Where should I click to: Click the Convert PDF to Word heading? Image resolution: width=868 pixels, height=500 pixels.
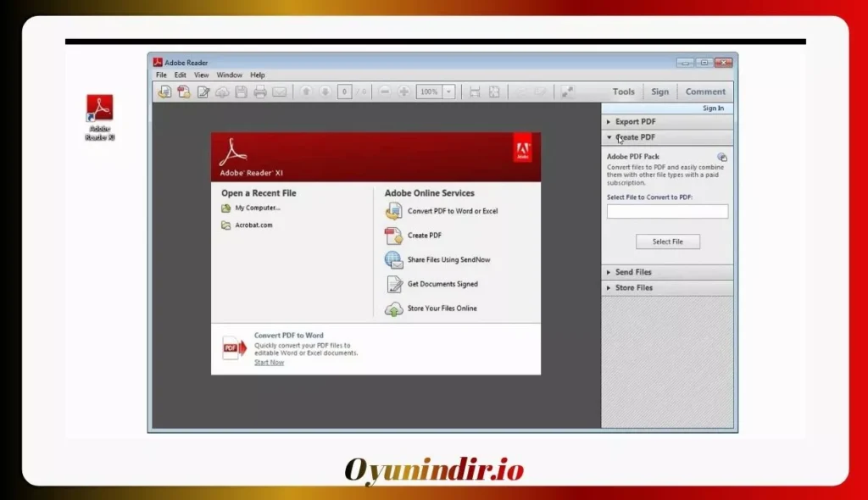tap(288, 336)
